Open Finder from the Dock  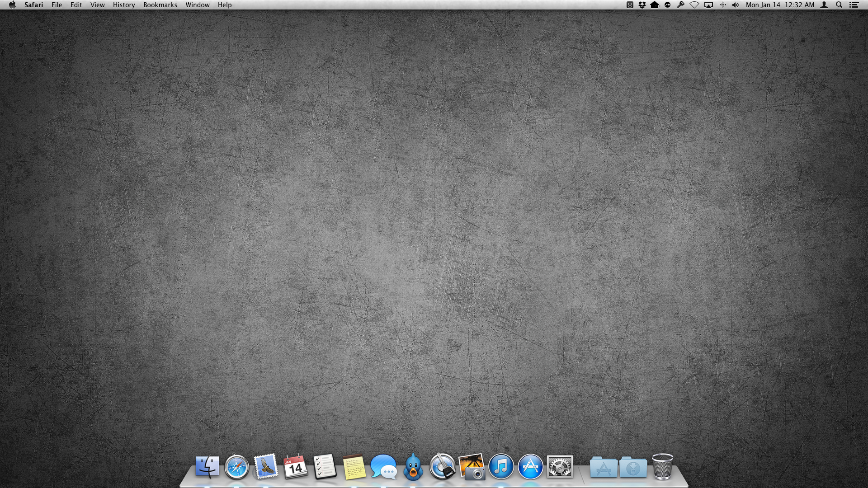(x=207, y=466)
